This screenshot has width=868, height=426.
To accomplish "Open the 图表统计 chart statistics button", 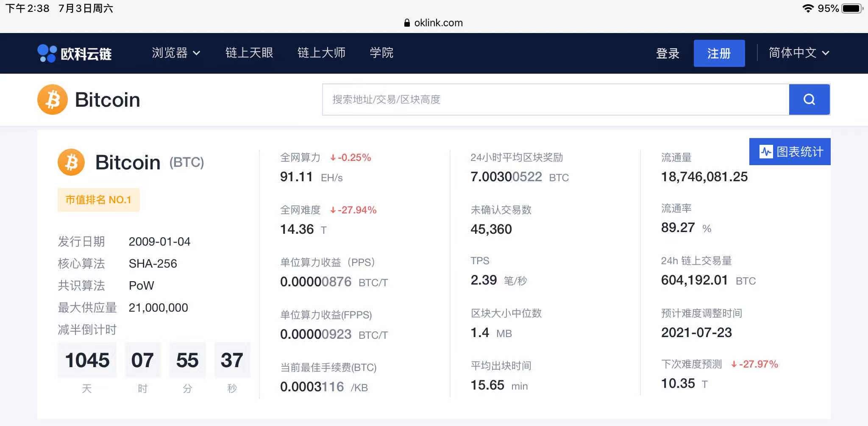I will click(790, 152).
